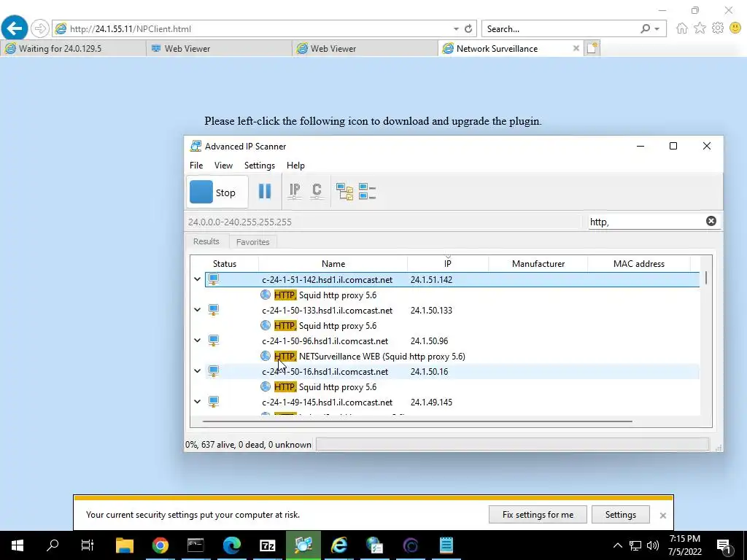
Task: Sort by the Manufacturer column header
Action: [x=538, y=264]
